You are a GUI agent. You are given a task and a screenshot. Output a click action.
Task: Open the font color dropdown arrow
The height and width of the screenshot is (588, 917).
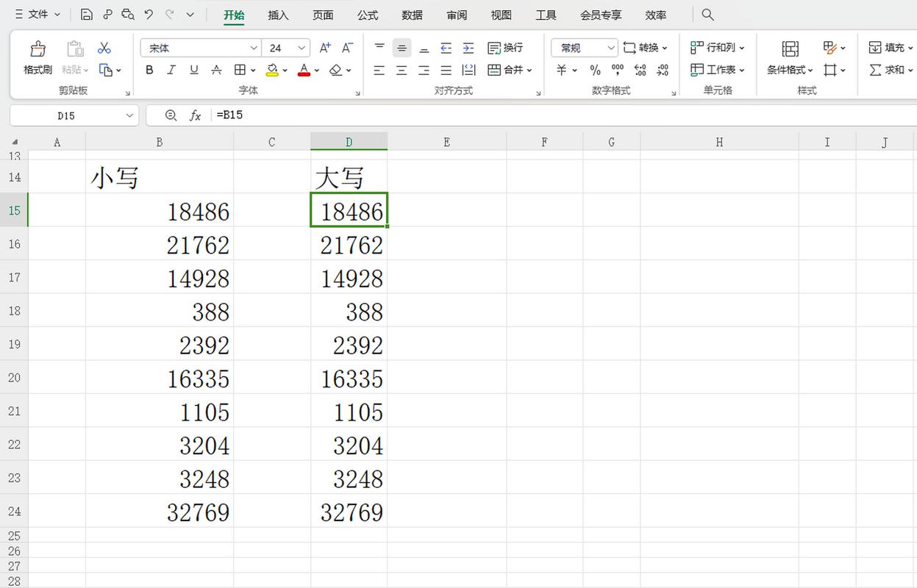coord(317,71)
